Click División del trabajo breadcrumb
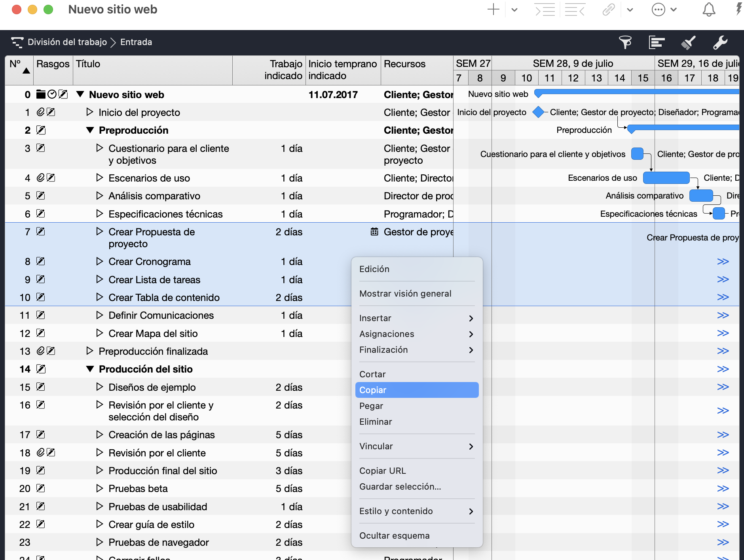Image resolution: width=744 pixels, height=560 pixels. point(67,42)
